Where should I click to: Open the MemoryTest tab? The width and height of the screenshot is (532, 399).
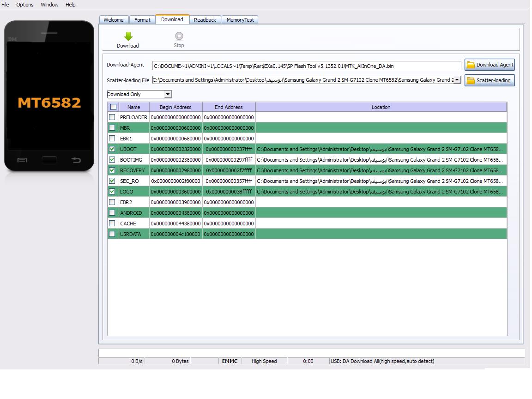pyautogui.click(x=240, y=20)
